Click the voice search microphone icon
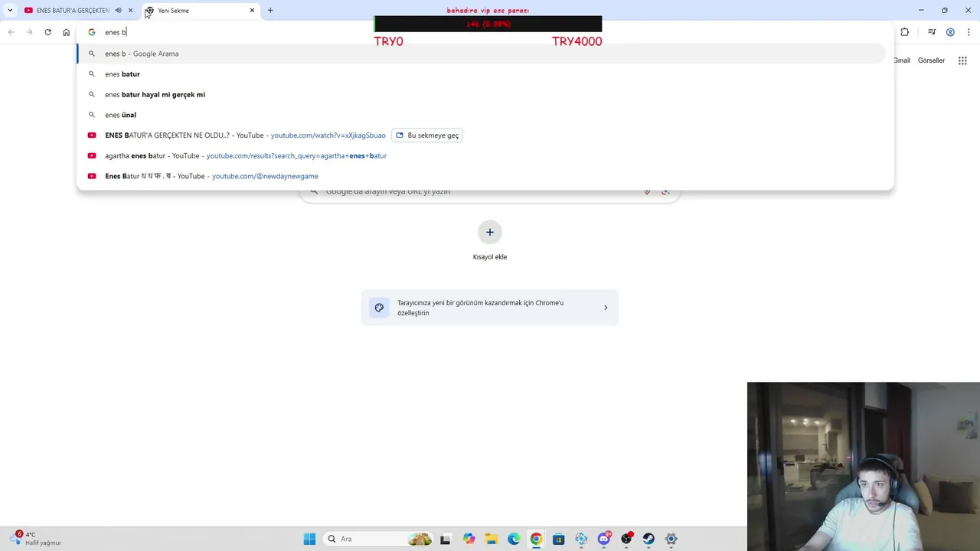The image size is (980, 551). (647, 191)
